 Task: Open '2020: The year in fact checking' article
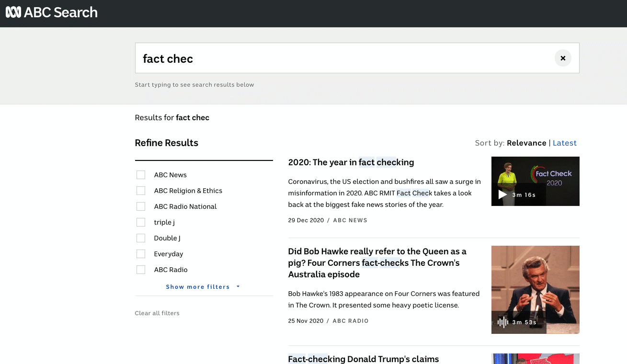(351, 162)
